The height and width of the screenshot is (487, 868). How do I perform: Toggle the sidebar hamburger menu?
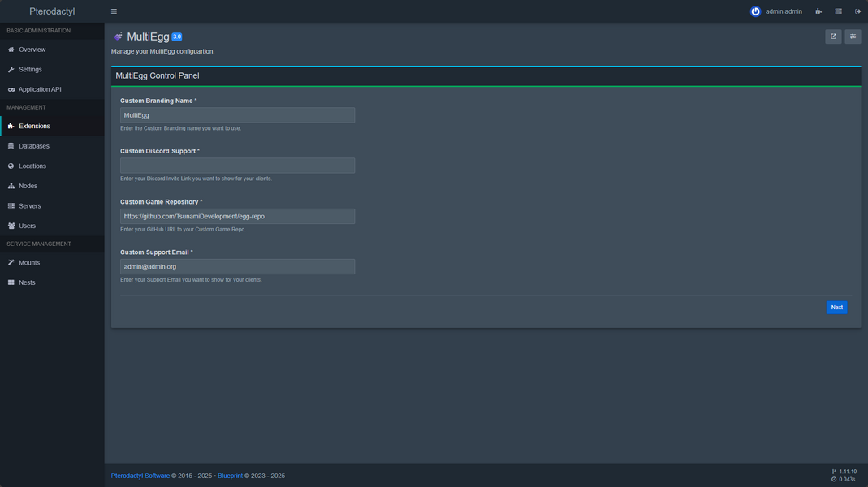tap(114, 11)
